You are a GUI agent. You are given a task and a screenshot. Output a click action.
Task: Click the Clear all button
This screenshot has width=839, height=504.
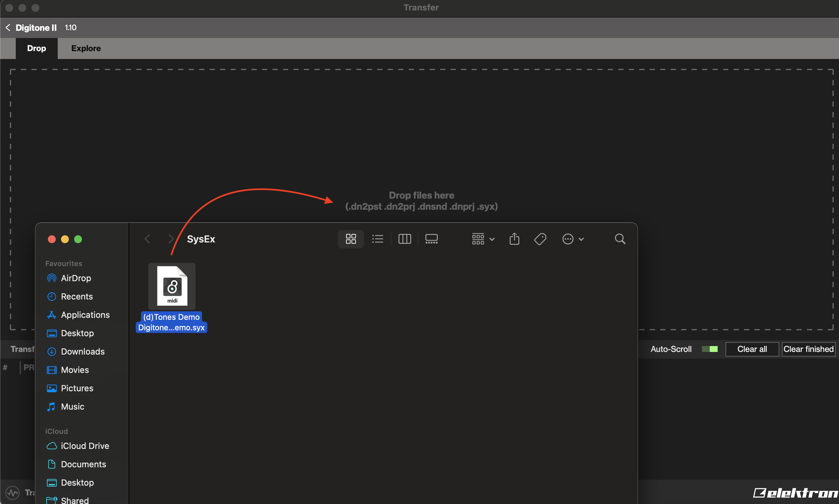pos(752,349)
